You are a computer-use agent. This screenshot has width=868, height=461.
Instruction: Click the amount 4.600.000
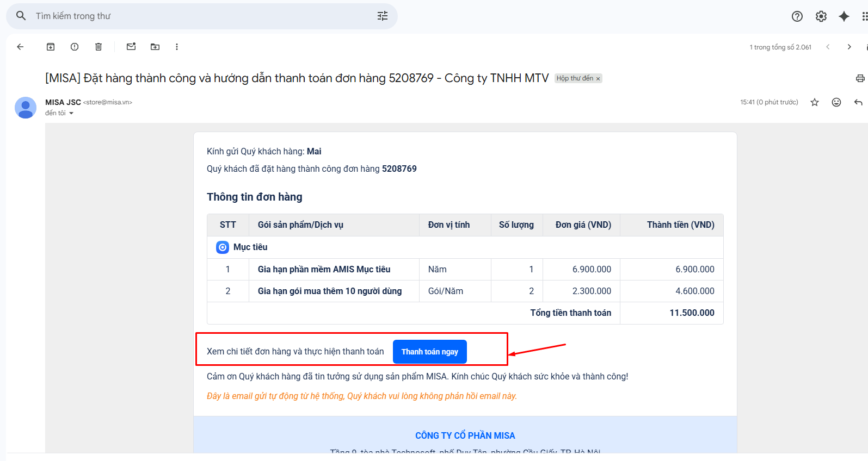click(x=695, y=291)
